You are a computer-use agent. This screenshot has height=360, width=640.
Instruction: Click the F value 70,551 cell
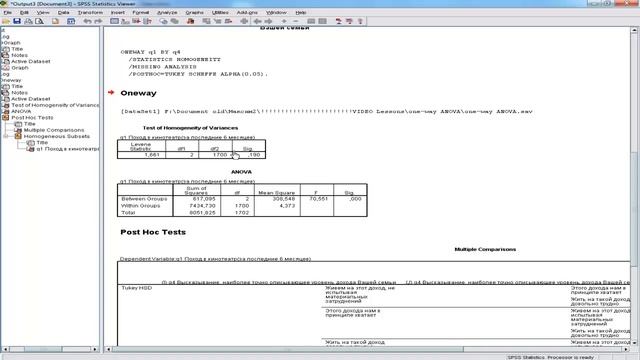pyautogui.click(x=319, y=199)
